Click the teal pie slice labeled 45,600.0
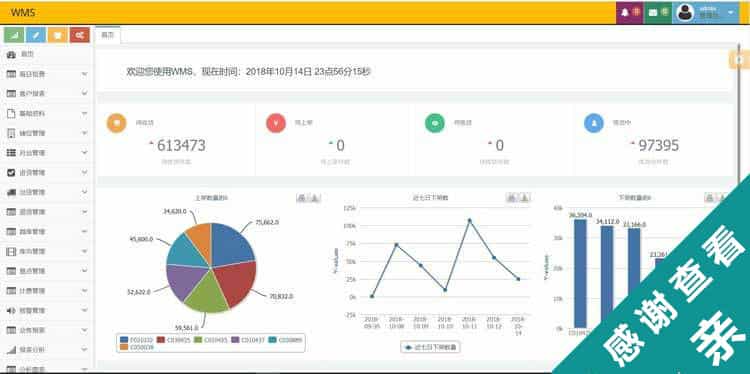Viewport: 750px width, 374px height. tap(186, 251)
